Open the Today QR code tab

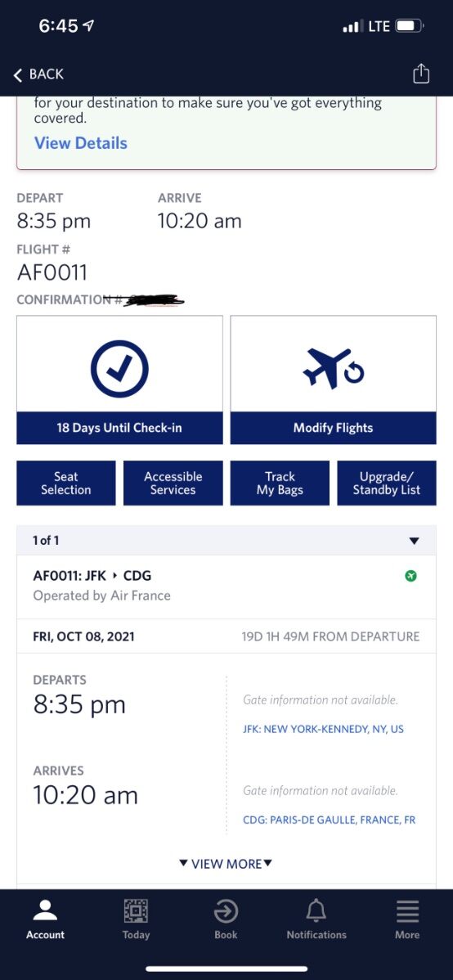[x=136, y=919]
